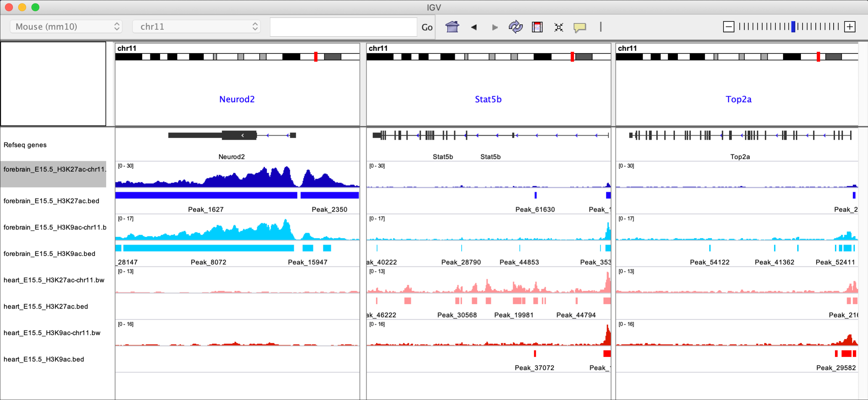The width and height of the screenshot is (868, 400).
Task: Go back with the left arrow
Action: (474, 27)
